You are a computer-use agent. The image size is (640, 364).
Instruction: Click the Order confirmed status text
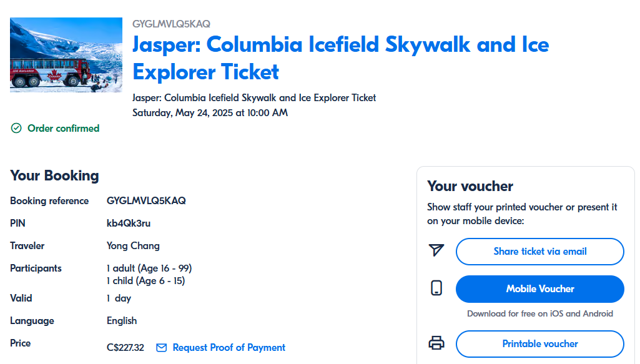[63, 128]
